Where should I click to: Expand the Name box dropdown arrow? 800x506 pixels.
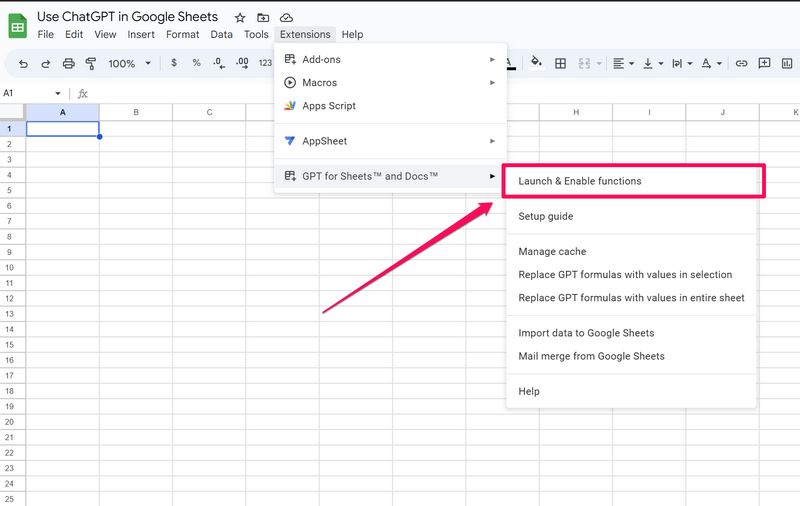[57, 93]
